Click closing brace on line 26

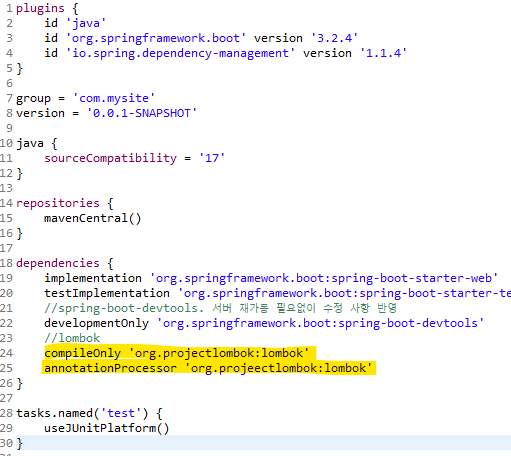tap(20, 384)
